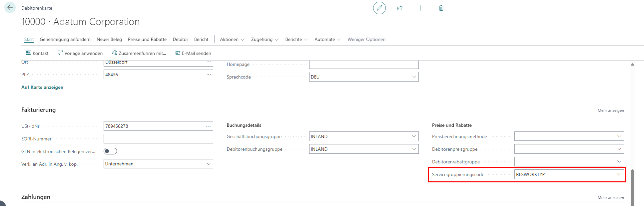The height and width of the screenshot is (206, 644).
Task: Open lookup dots for PLZ field
Action: (209, 74)
